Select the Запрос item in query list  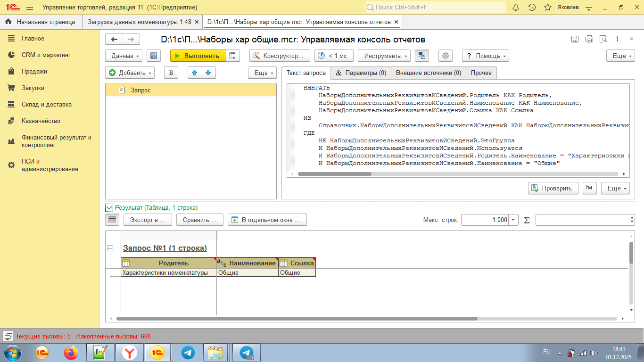pos(191,90)
